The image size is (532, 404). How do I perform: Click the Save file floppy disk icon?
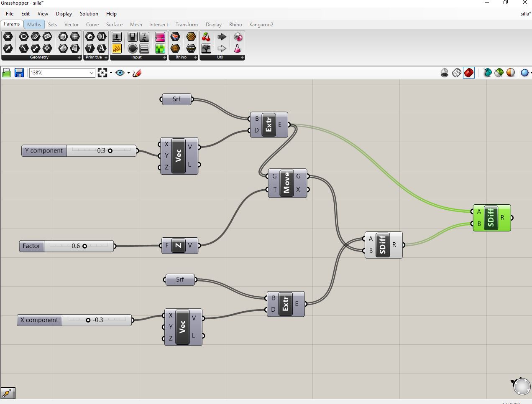pyautogui.click(x=19, y=73)
